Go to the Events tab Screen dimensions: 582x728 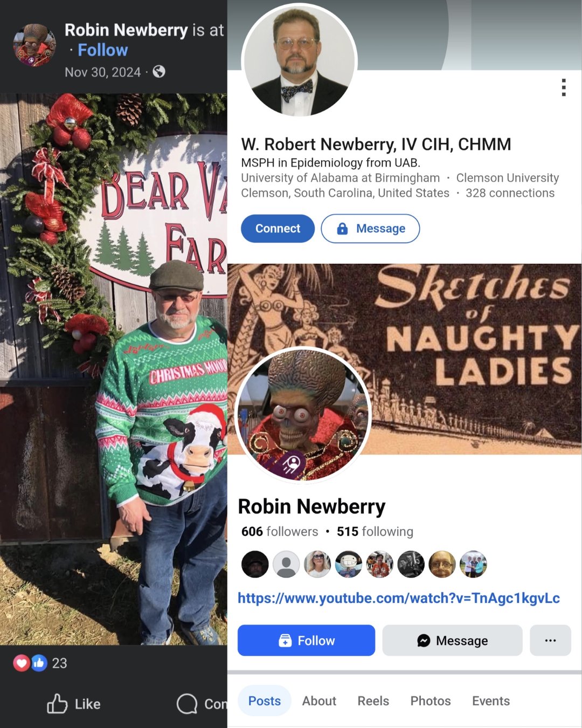(x=491, y=701)
